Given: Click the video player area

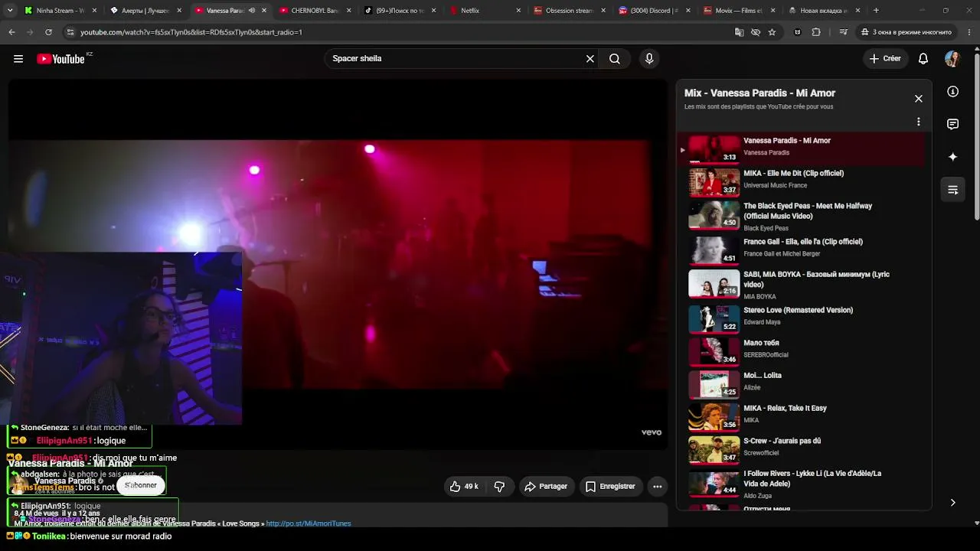Looking at the screenshot, I should pos(338,264).
